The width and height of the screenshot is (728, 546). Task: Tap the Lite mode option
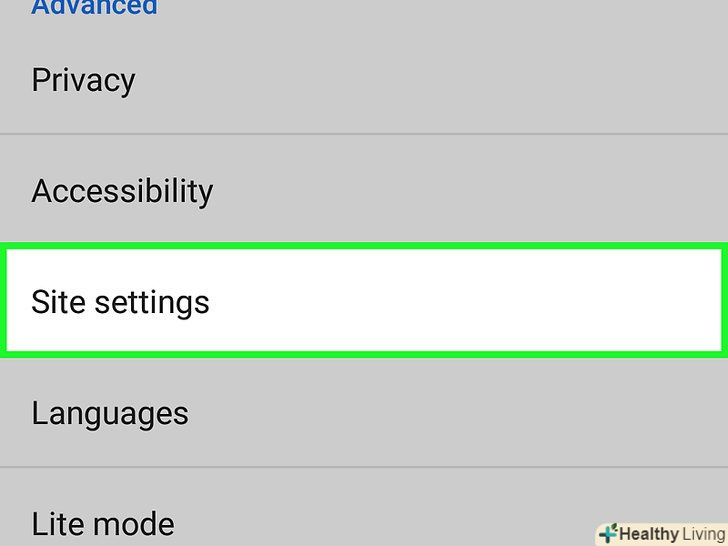tap(300, 522)
